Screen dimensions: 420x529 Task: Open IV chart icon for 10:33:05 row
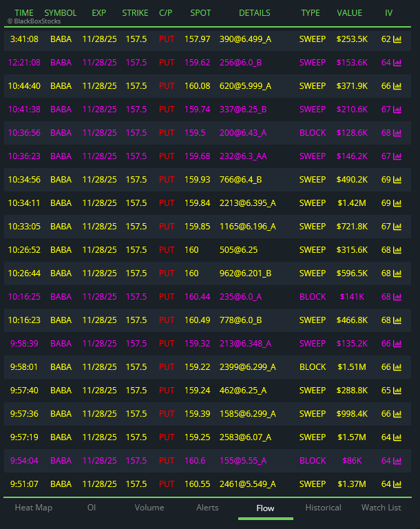[397, 227]
